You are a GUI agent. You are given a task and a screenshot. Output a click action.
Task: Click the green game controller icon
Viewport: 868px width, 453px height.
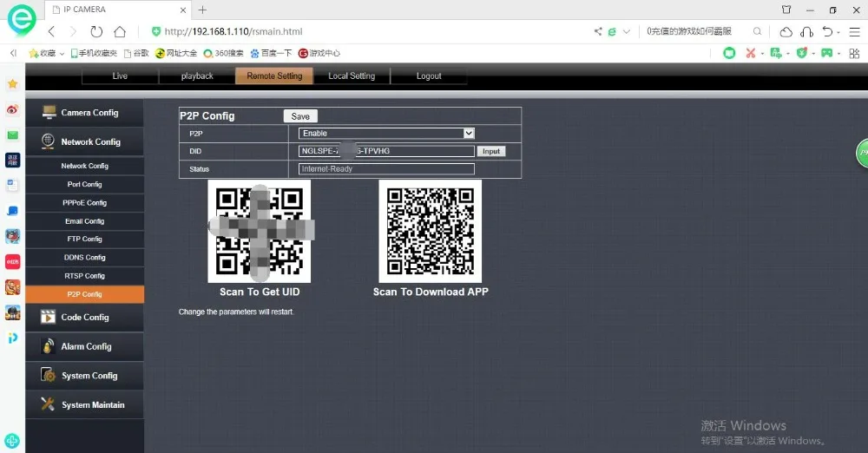pos(826,53)
